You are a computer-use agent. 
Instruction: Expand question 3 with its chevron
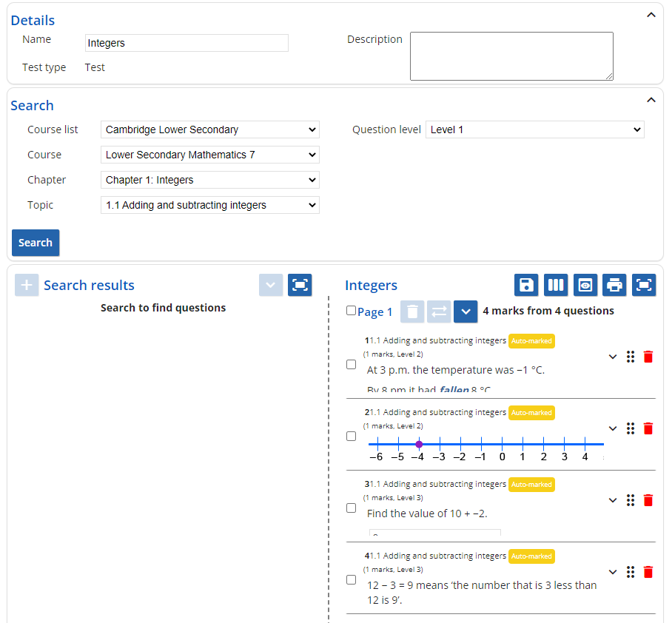(x=613, y=500)
